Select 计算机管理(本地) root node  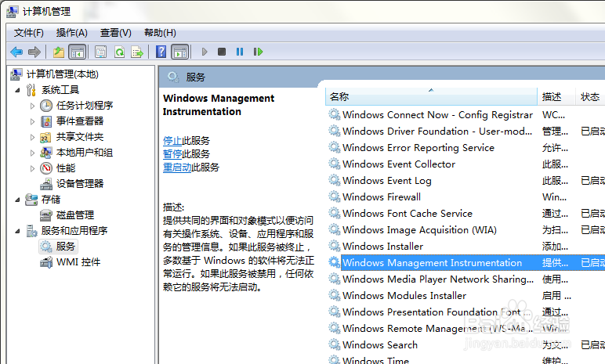point(62,74)
